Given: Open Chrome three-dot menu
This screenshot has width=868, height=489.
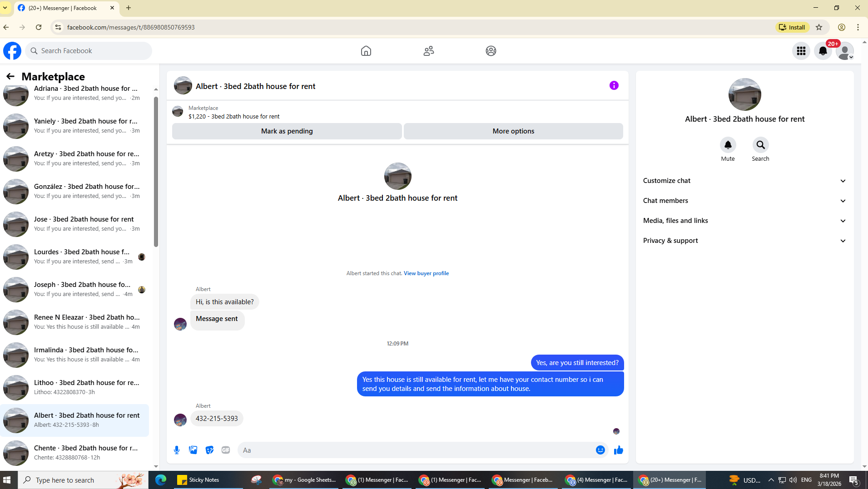Looking at the screenshot, I should pos(858,27).
